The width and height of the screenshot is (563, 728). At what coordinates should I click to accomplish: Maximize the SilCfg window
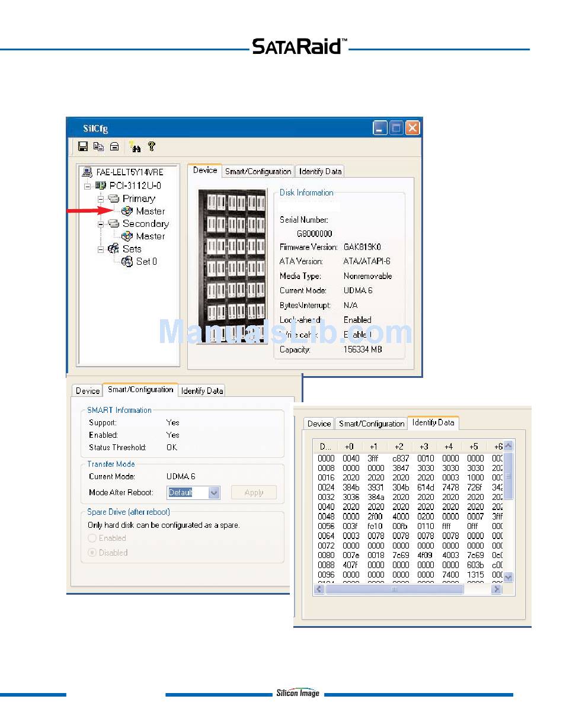[x=396, y=128]
